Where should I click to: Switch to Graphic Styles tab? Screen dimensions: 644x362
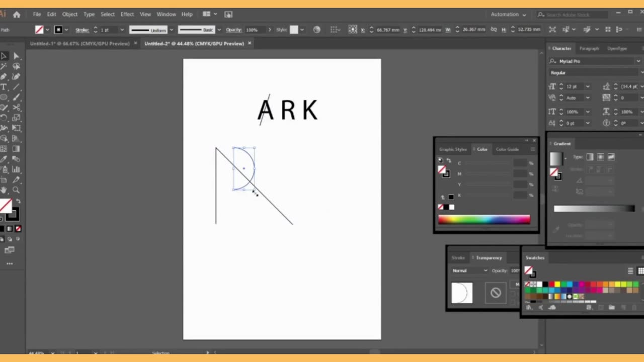click(453, 149)
